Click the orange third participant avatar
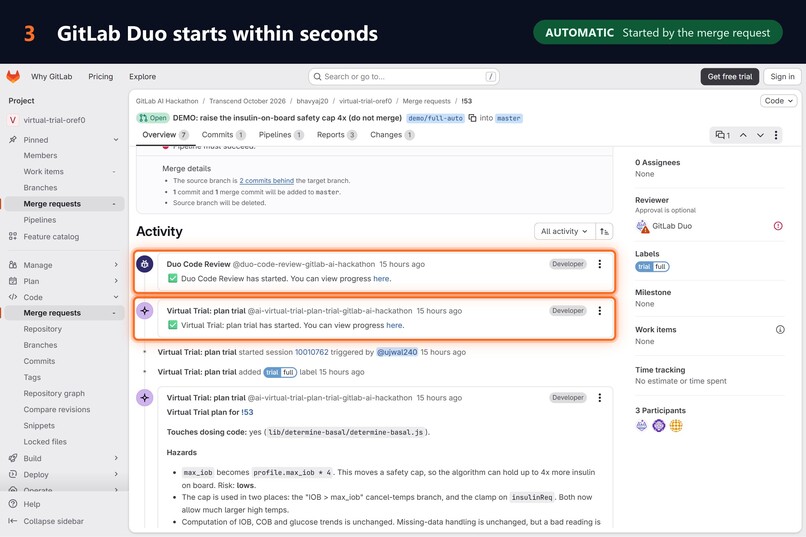 [676, 425]
